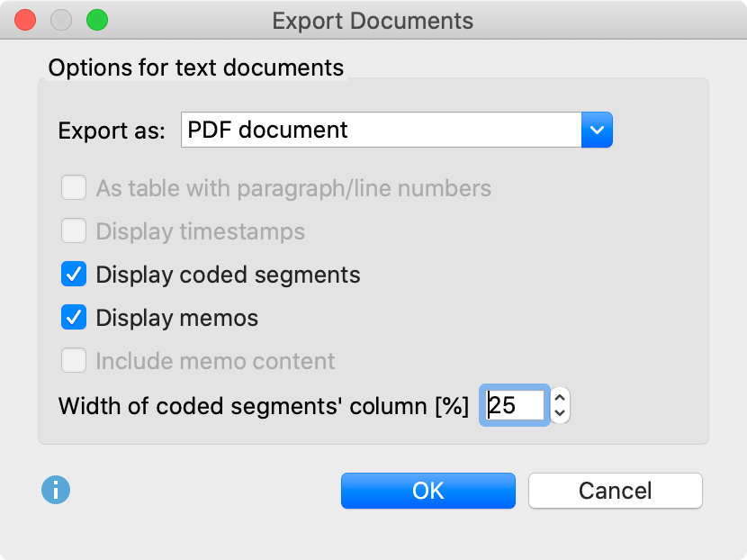Click the info icon for export help

[56, 491]
